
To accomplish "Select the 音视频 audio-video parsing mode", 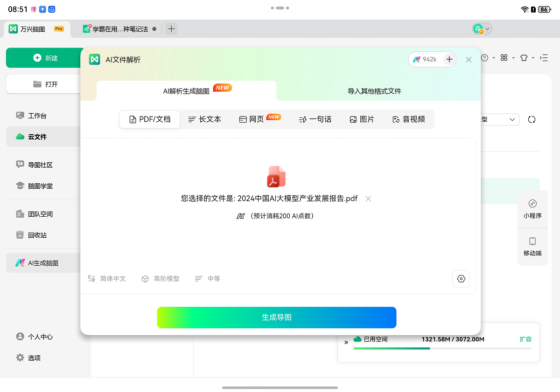I will (x=408, y=119).
